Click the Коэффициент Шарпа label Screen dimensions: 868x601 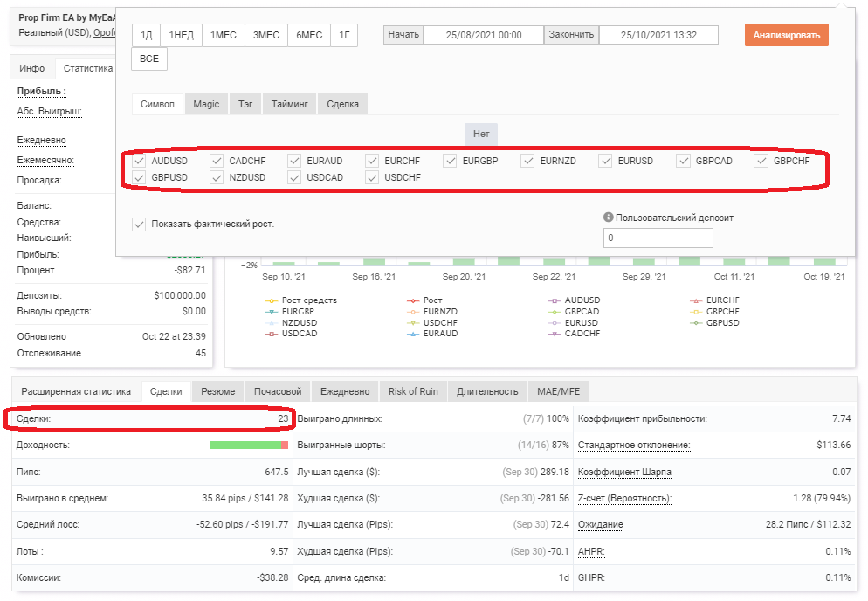click(x=624, y=472)
